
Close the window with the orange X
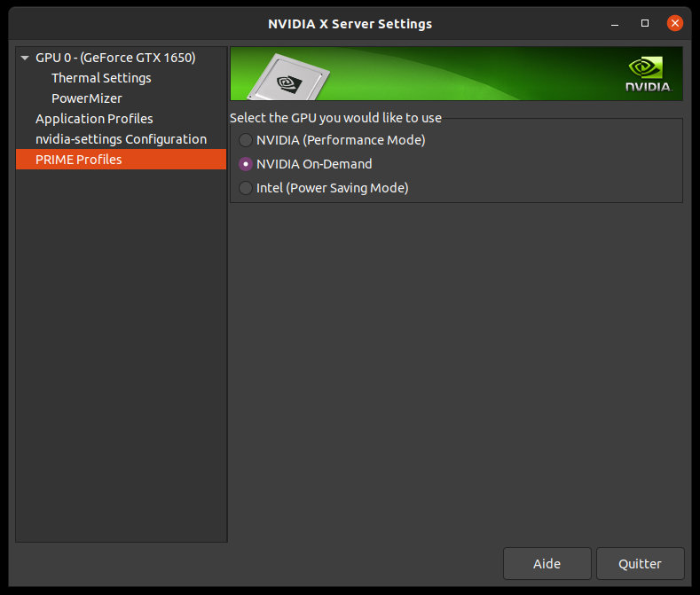pyautogui.click(x=676, y=23)
